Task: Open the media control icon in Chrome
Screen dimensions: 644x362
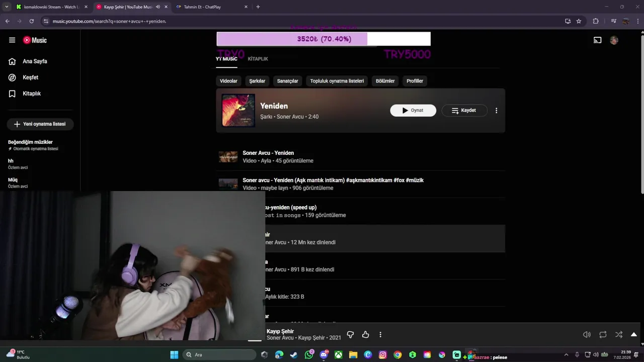Action: point(613,21)
